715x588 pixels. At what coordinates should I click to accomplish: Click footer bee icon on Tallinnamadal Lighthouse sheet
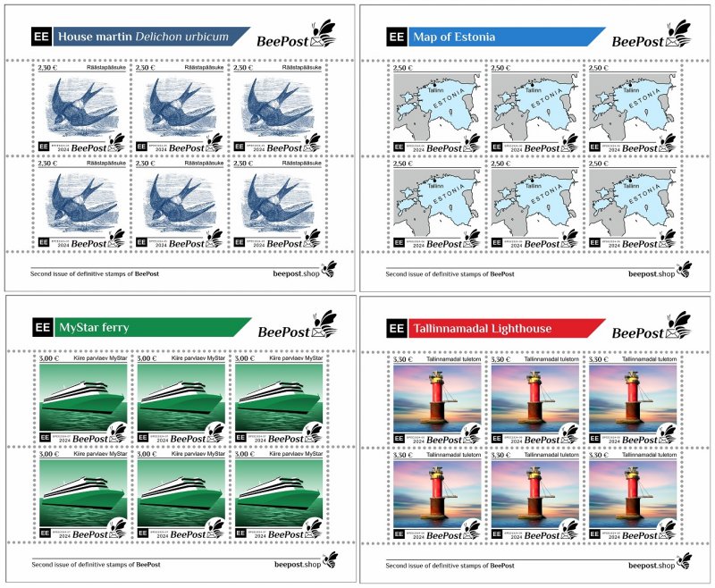click(x=684, y=561)
